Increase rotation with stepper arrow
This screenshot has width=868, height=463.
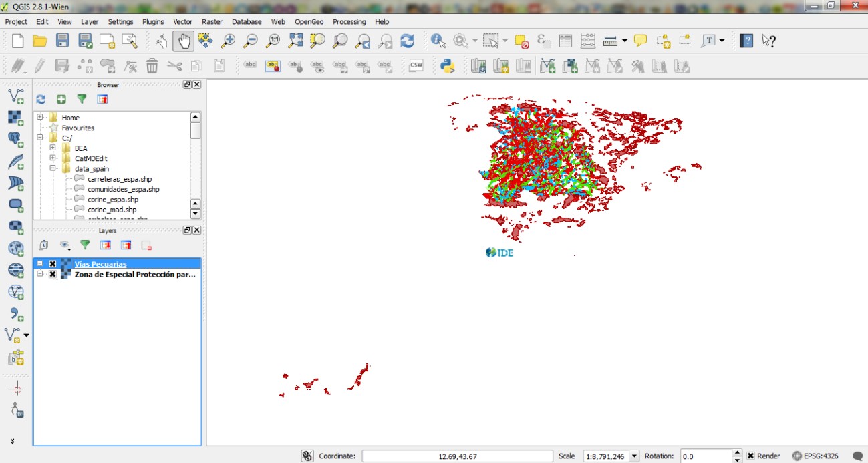pyautogui.click(x=737, y=452)
